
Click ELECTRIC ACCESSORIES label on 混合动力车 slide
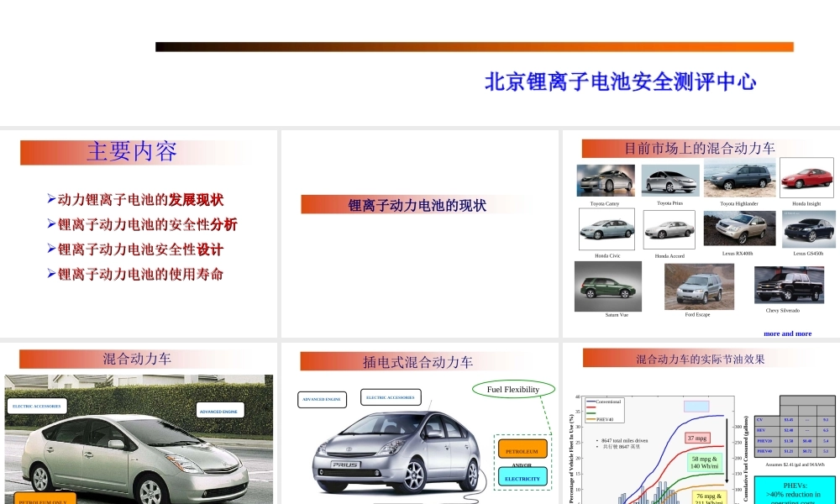[x=36, y=407]
